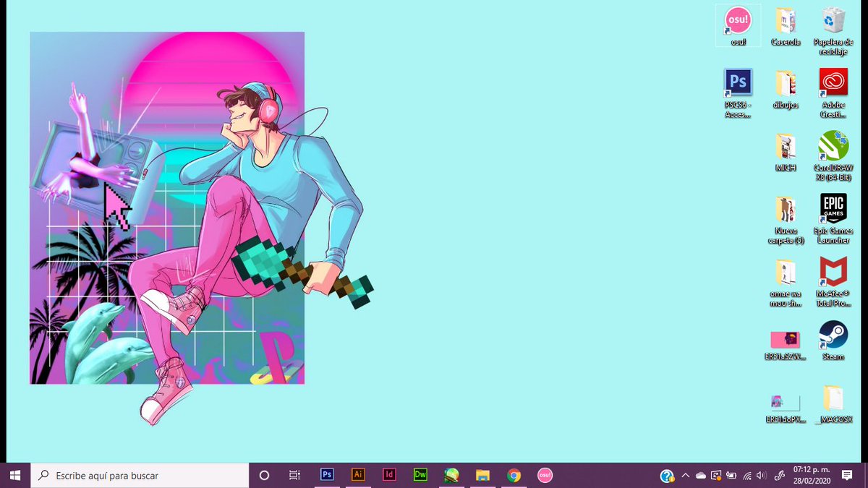Open the Windows Start menu
This screenshot has height=488, width=868.
point(15,475)
